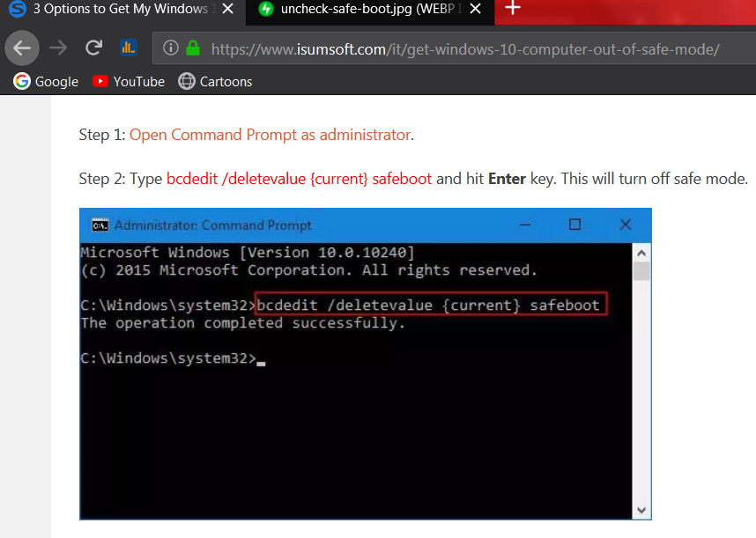Click the scroll-up arrow in Command Prompt image
Image resolution: width=756 pixels, height=538 pixels.
641,253
